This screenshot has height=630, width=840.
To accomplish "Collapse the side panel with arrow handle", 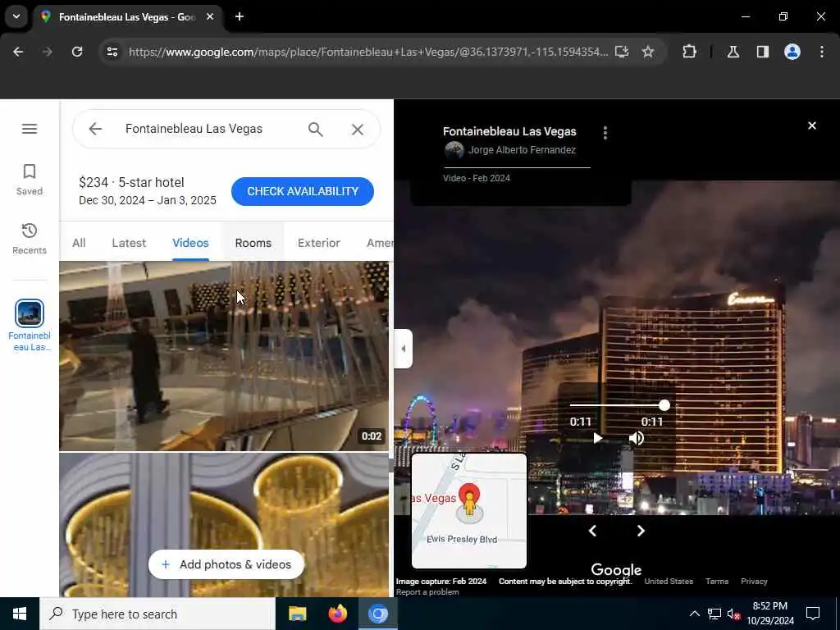I will (x=404, y=349).
